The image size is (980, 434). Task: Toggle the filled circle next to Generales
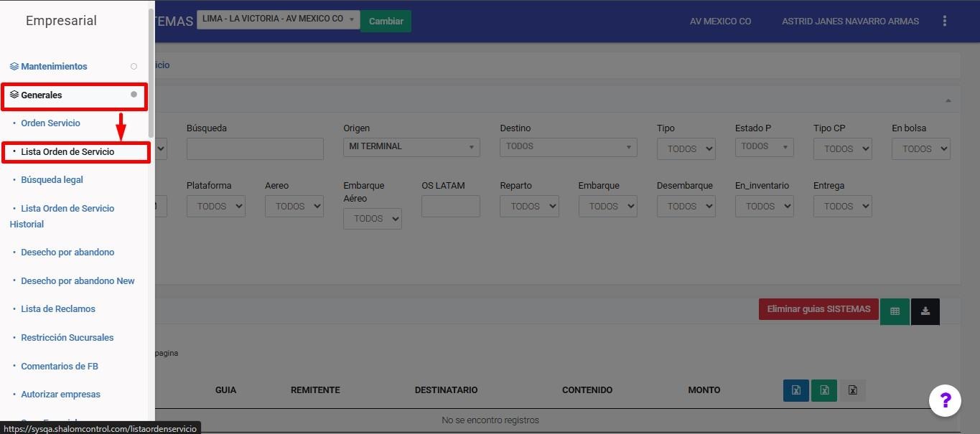click(x=134, y=95)
